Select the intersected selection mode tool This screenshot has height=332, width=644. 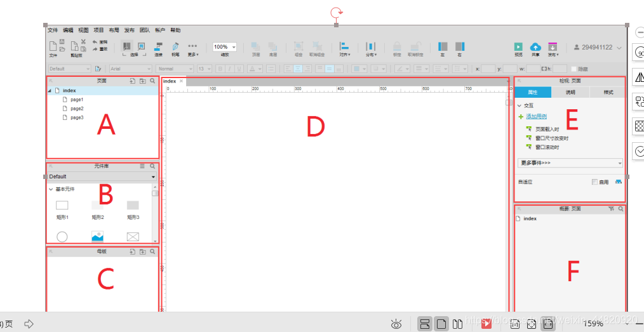pos(127,46)
